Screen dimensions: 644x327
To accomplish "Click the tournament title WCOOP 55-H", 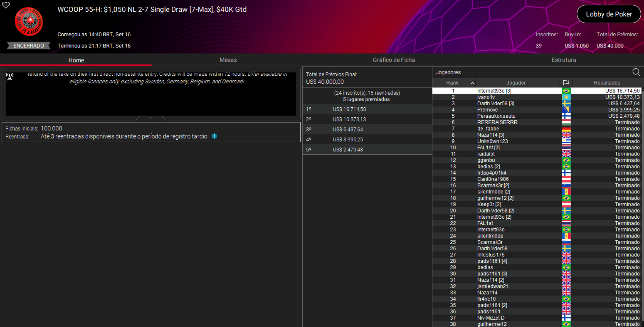I will 152,9.
